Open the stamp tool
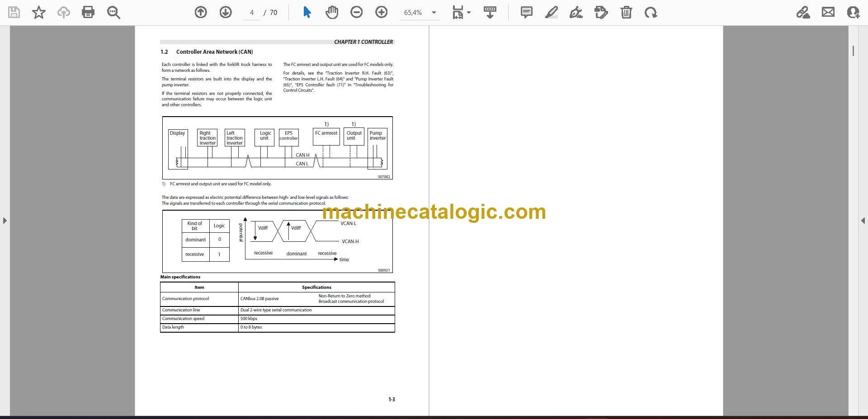The height and width of the screenshot is (419, 868). tap(601, 12)
